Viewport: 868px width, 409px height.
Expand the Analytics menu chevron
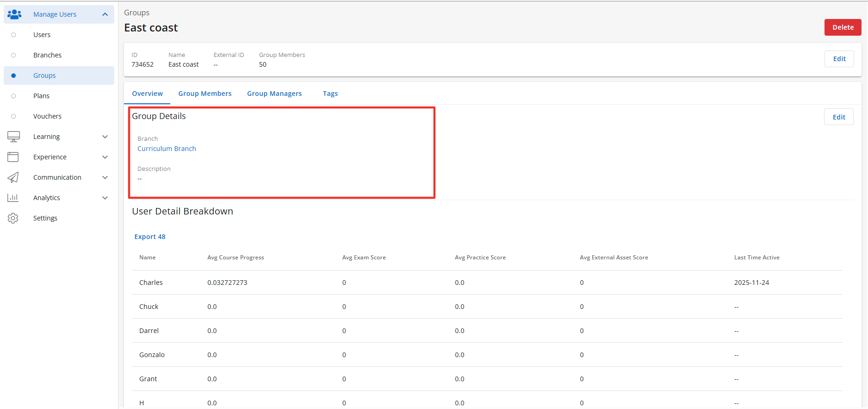click(105, 198)
